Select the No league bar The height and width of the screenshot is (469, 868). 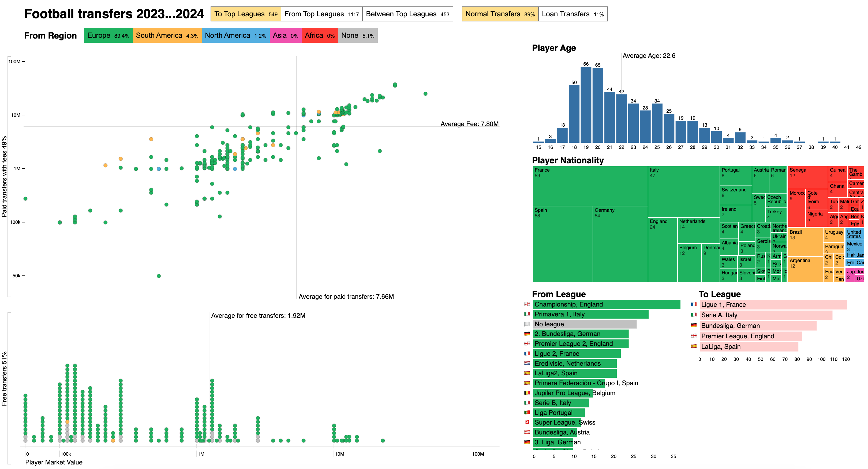585,324
